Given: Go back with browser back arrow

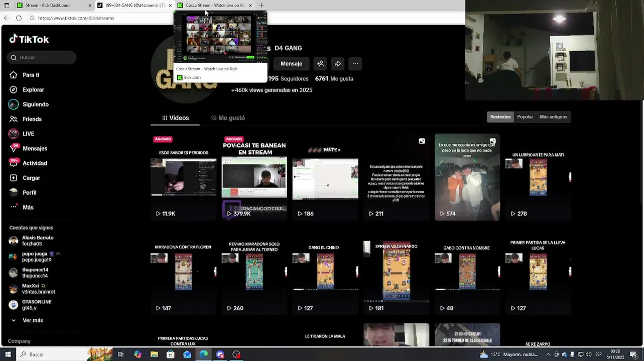Looking at the screenshot, I should click(6, 18).
